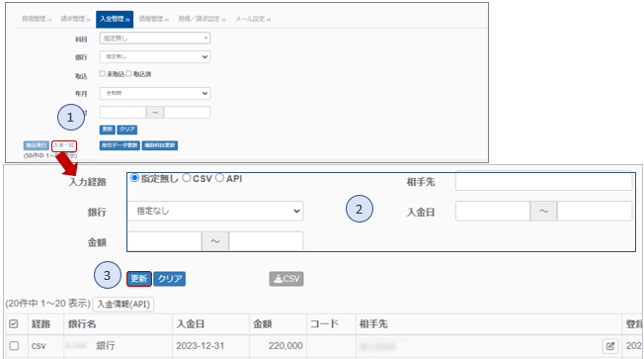This screenshot has width=644, height=359.
Task: Select the 指定無し input route radio
Action: [134, 178]
